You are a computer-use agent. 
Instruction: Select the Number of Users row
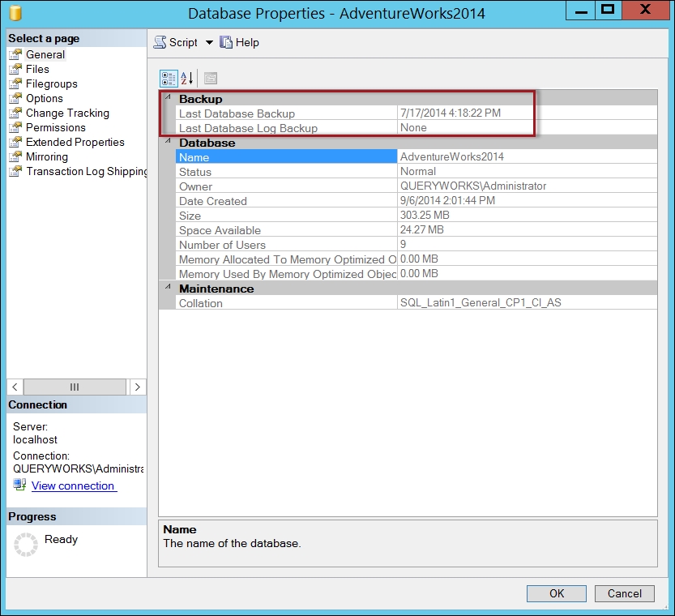(417, 245)
